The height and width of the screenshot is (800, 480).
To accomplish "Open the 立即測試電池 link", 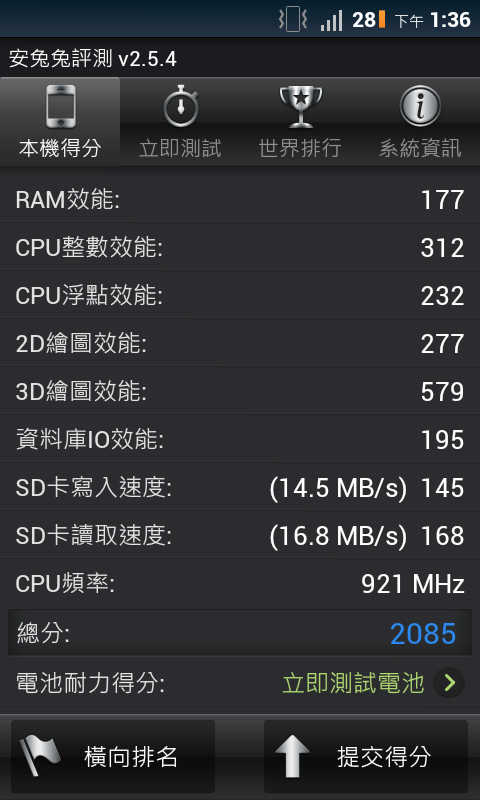I will click(x=353, y=683).
